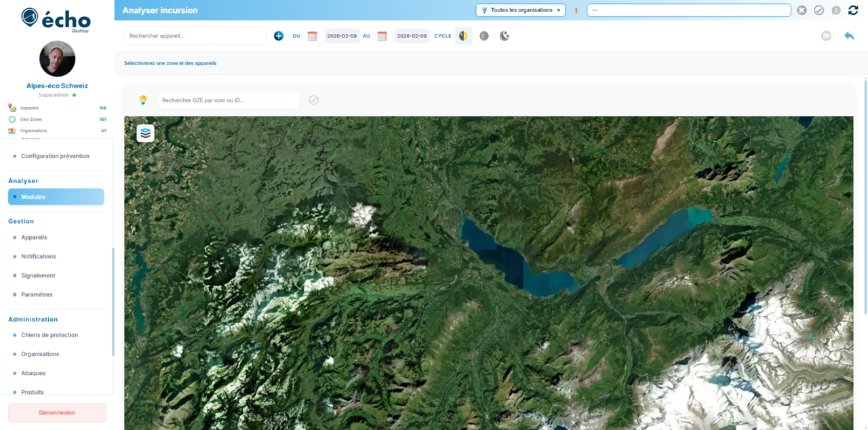Click the refresh arrows icon
This screenshot has width=868, height=430.
click(x=853, y=10)
